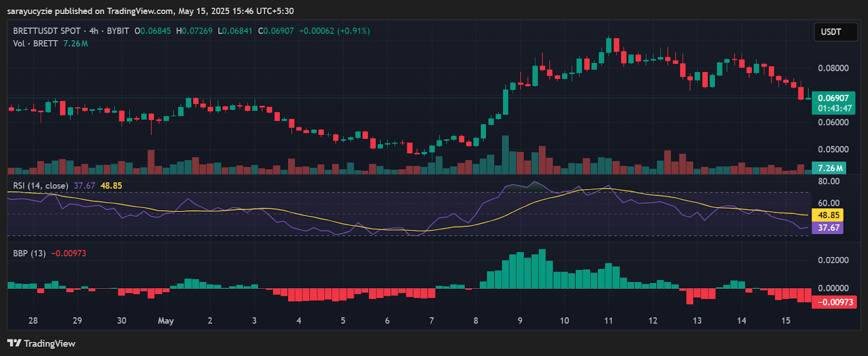Click the yellow 48.85 RSI value tag
Viewport: 868px width, 356px height.
pyautogui.click(x=828, y=215)
